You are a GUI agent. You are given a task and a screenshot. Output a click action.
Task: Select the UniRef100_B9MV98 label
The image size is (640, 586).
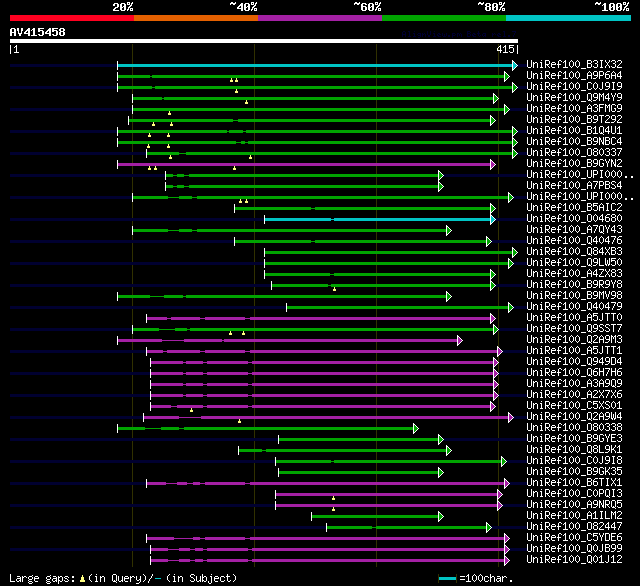(x=574, y=296)
